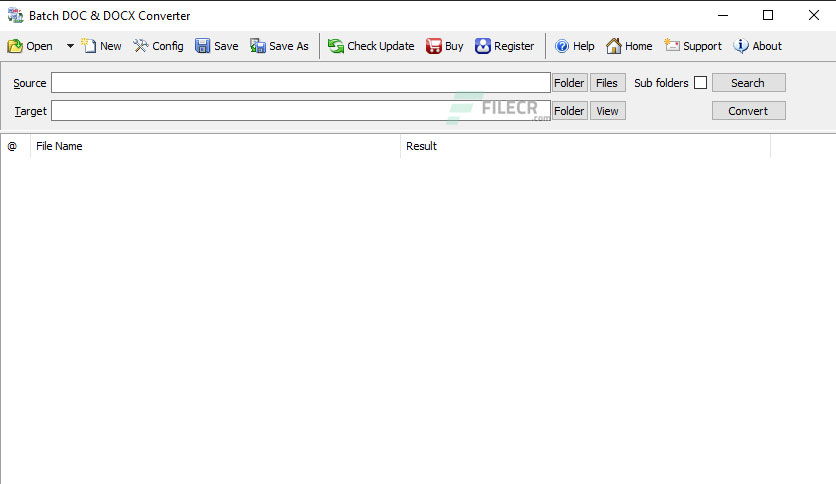Close the Batch DOC & DOCX Converter window
Viewport: 836px width, 484px height.
814,15
